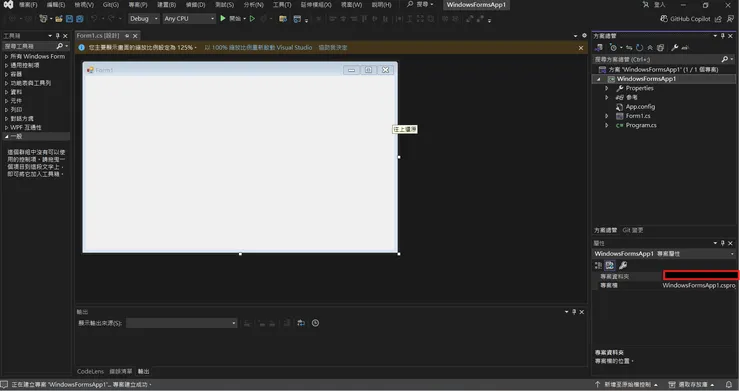Click the toolbox search magnifier icon
Viewport: 740px width, 391px height.
pyautogui.click(x=59, y=46)
